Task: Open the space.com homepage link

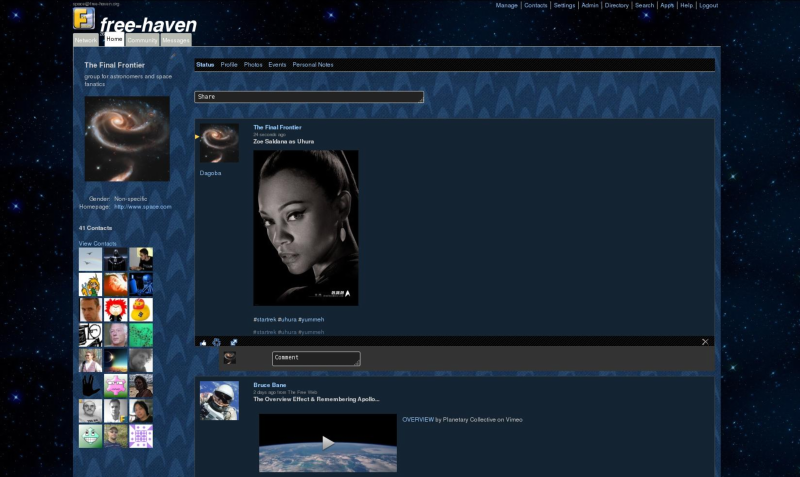Action: tap(143, 207)
